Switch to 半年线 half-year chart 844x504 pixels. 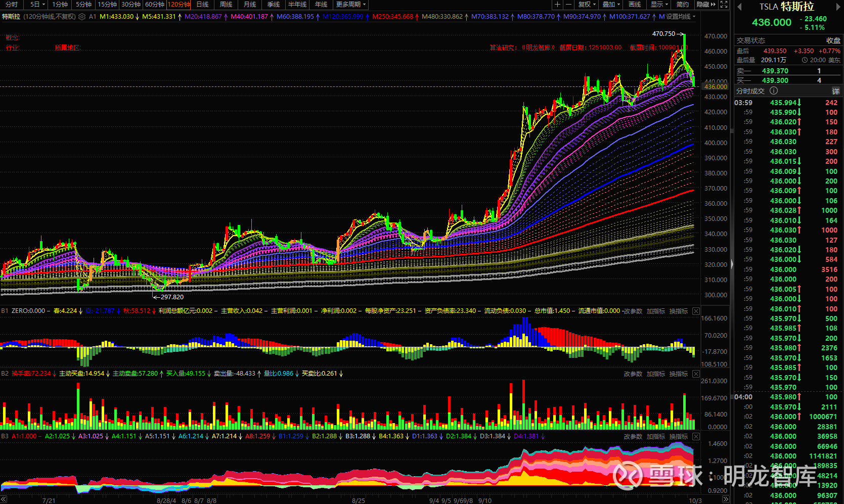point(297,5)
